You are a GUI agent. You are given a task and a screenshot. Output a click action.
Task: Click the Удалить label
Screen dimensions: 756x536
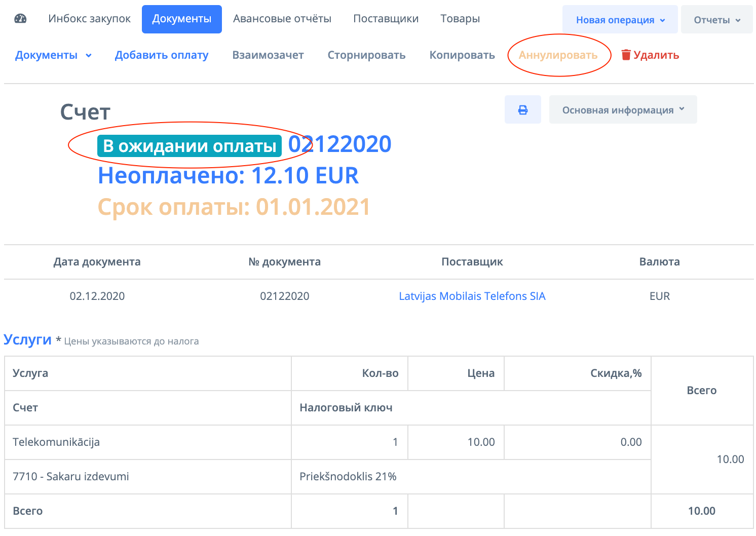pyautogui.click(x=656, y=55)
